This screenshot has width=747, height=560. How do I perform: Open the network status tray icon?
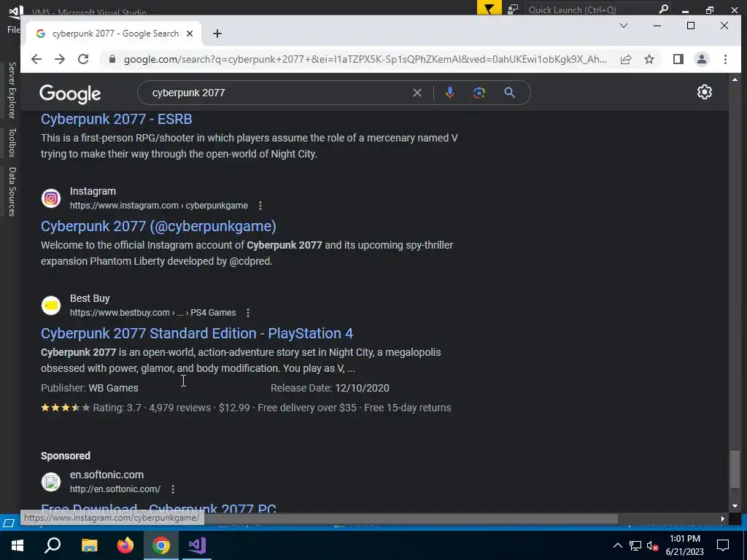pyautogui.click(x=635, y=545)
